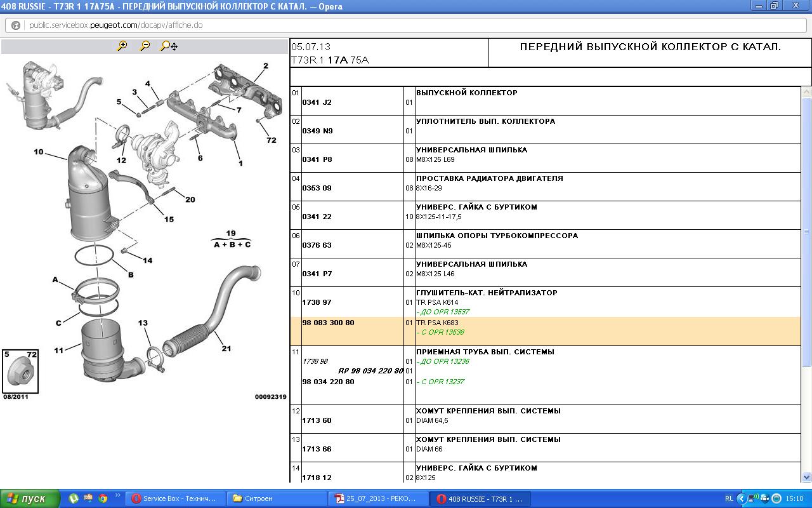Click TR PSA K683 specification text
Image resolution: width=812 pixels, height=508 pixels.
click(437, 323)
